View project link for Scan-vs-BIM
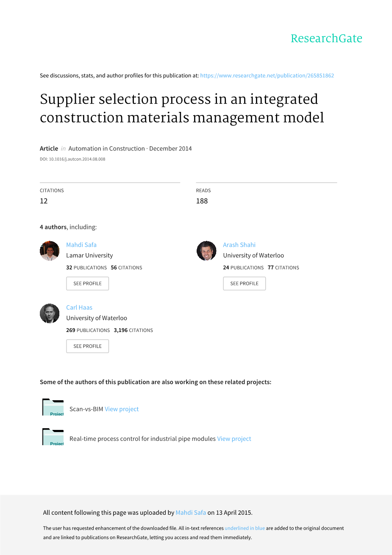This screenshot has height=555, width=392. 122,409
